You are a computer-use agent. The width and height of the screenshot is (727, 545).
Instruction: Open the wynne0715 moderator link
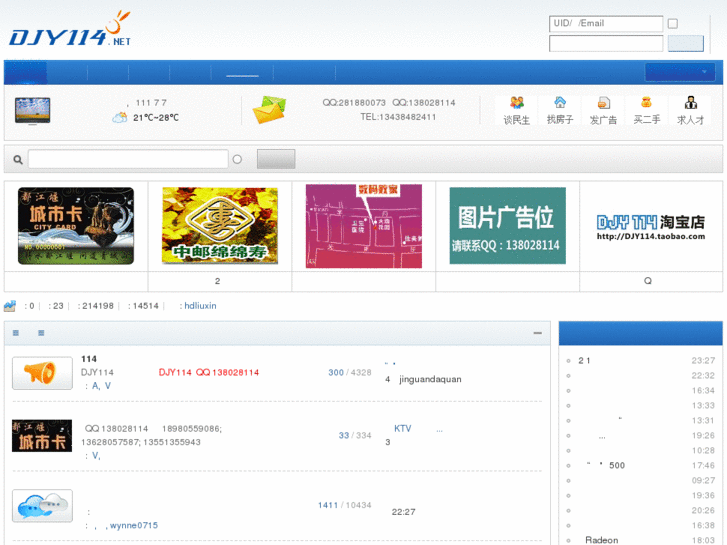[134, 526]
